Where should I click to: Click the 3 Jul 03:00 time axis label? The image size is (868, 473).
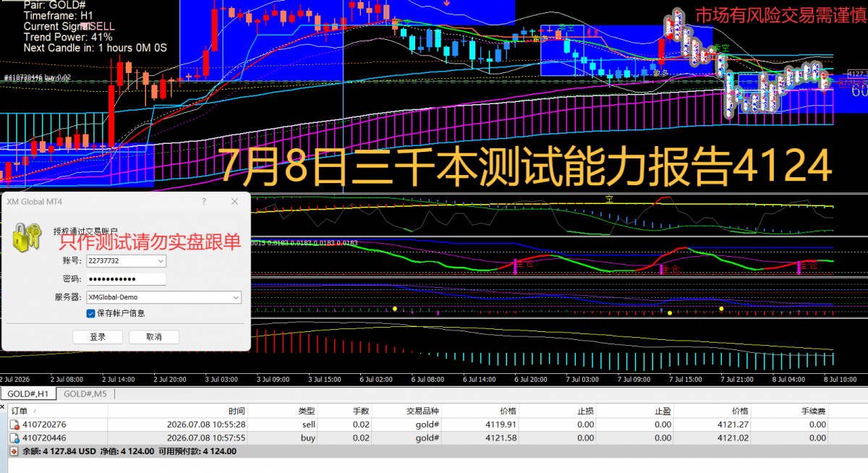pos(222,379)
